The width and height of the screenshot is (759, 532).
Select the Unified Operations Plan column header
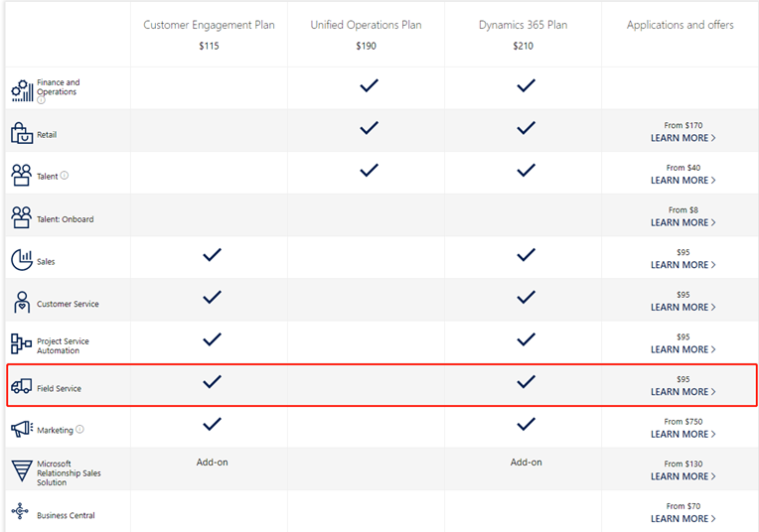(366, 25)
